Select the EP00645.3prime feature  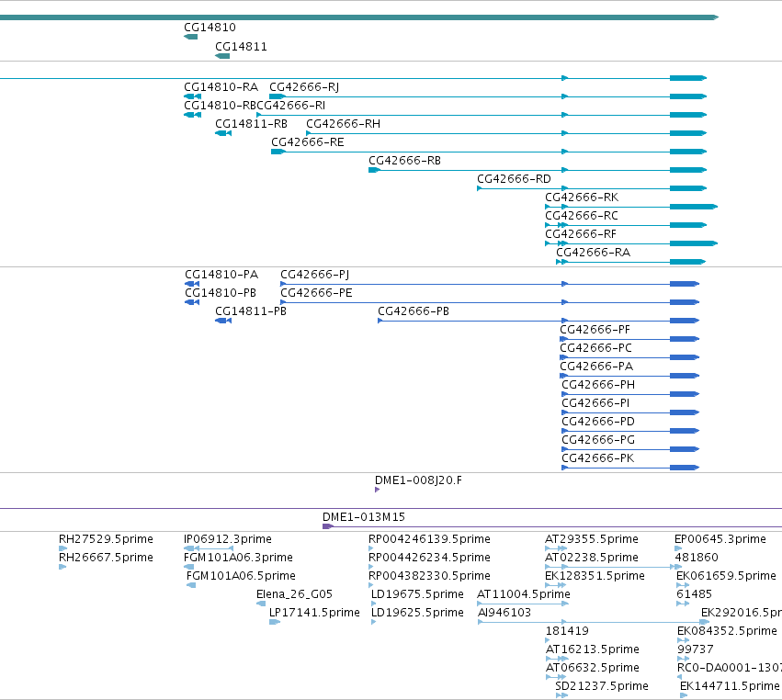click(720, 539)
